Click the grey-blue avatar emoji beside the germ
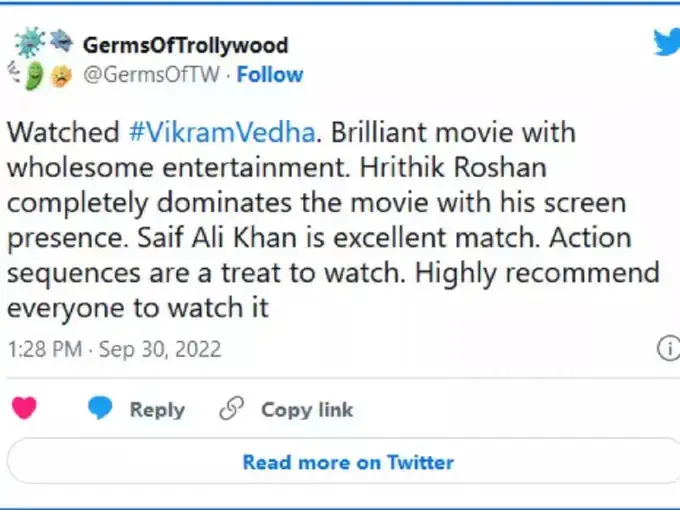Image resolution: width=680 pixels, height=510 pixels. 60,40
